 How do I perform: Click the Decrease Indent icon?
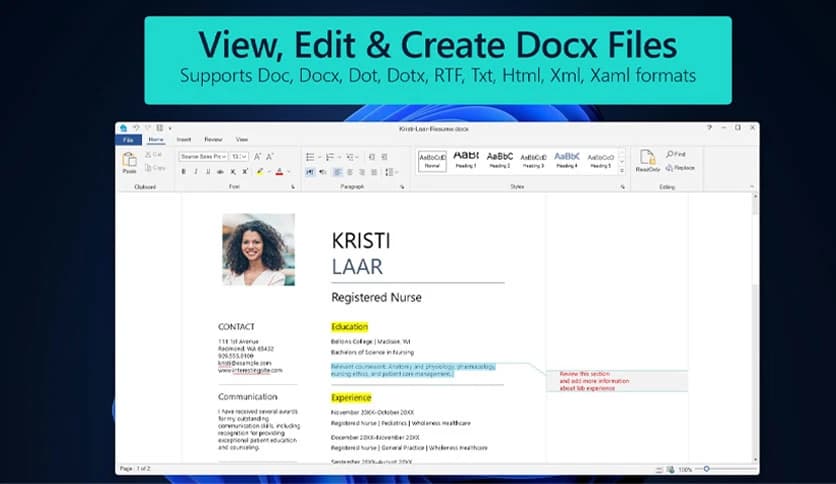[x=372, y=157]
